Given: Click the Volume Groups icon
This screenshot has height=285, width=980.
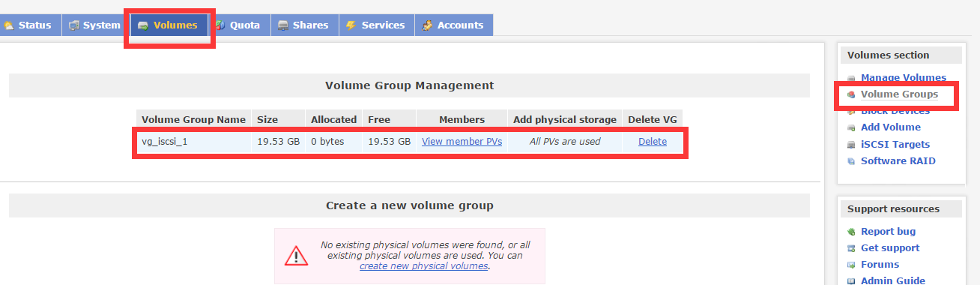Looking at the screenshot, I should coord(851,94).
